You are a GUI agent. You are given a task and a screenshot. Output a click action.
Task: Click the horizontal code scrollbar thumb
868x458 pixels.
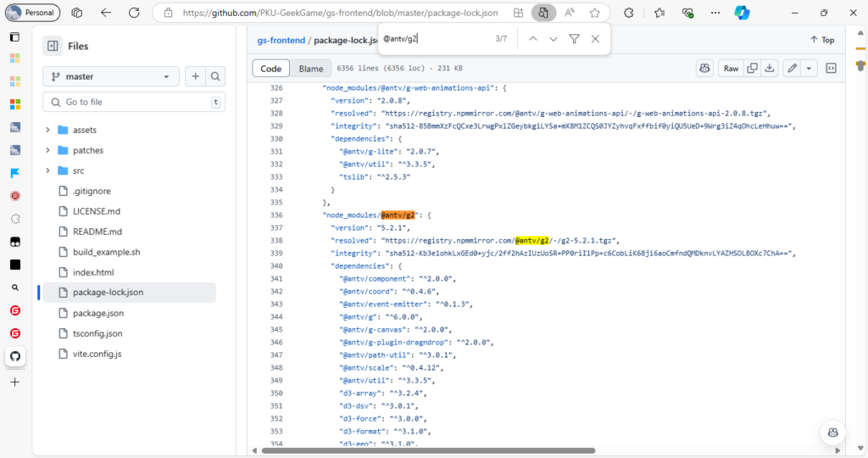coord(428,451)
